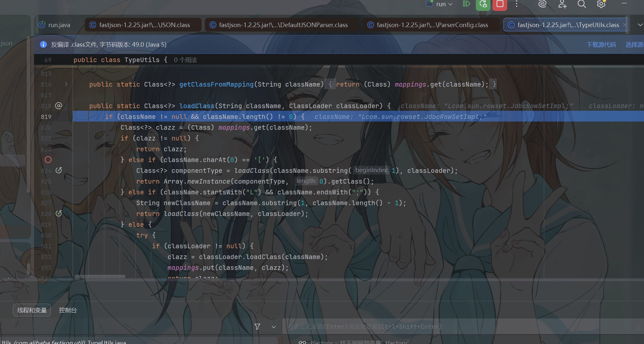Viewport: 644px width, 344px height.
Task: Switch to the DefaultJSONParser.class tab
Action: click(282, 25)
